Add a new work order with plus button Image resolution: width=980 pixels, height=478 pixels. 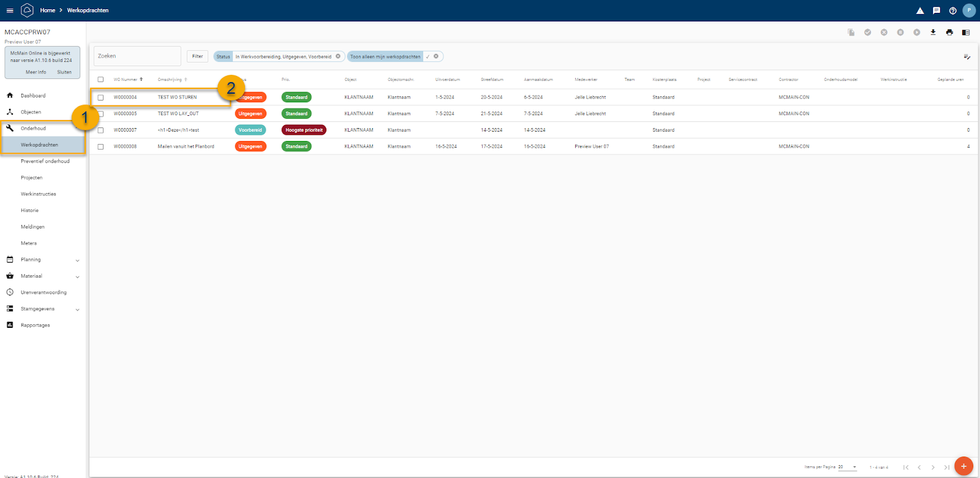click(x=963, y=466)
